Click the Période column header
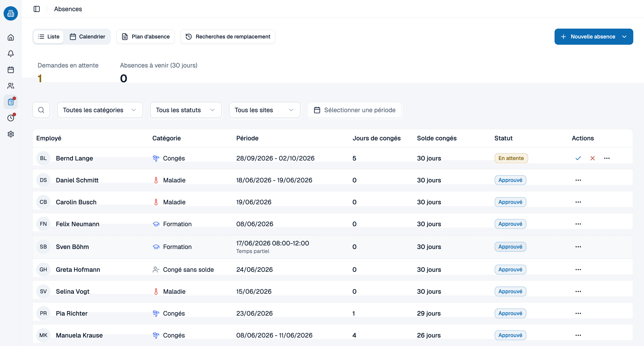644x346 pixels. coord(247,138)
